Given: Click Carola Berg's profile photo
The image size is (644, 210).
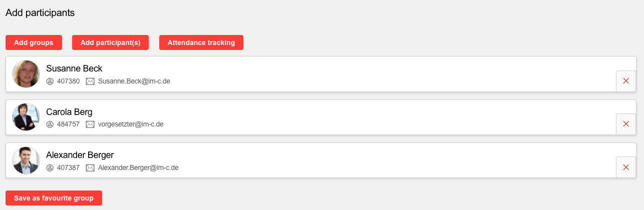Looking at the screenshot, I should 26,117.
